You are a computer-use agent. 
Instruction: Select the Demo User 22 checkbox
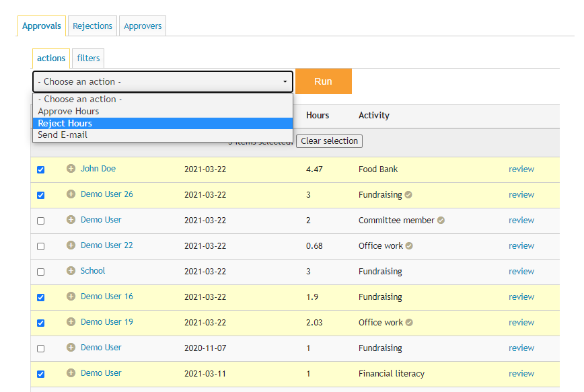(x=41, y=247)
